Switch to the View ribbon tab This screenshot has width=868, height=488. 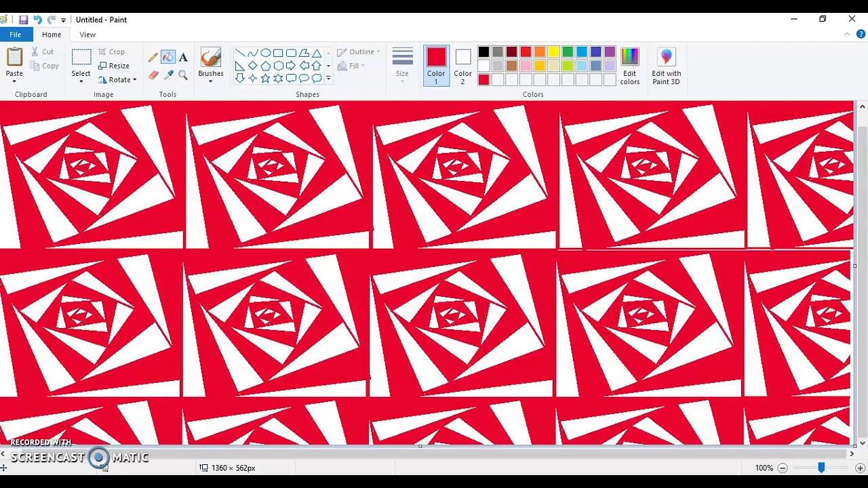[87, 35]
